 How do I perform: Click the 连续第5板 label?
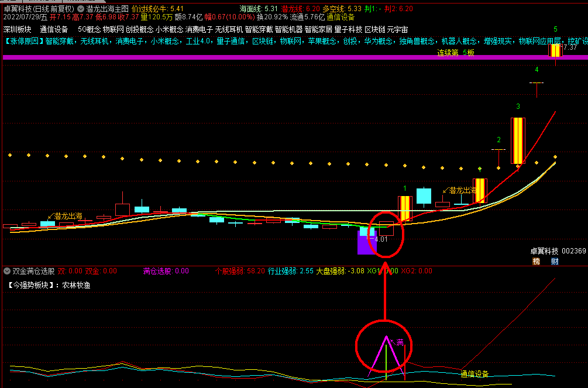pyautogui.click(x=456, y=53)
